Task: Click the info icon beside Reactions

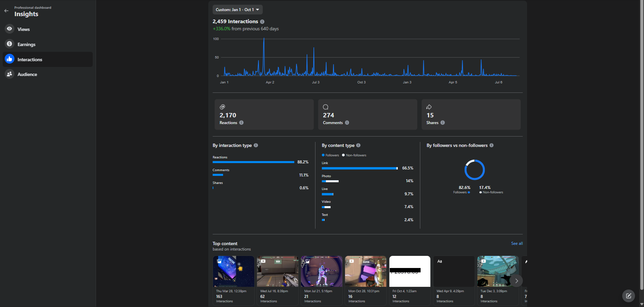Action: 241,123
